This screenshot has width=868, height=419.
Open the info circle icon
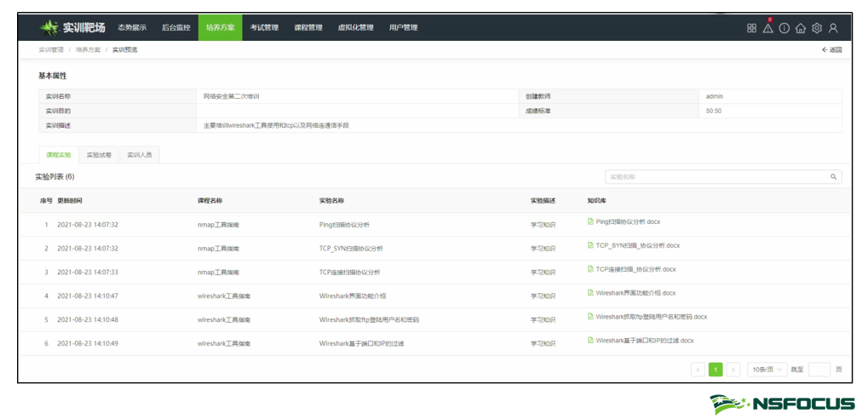tap(784, 28)
